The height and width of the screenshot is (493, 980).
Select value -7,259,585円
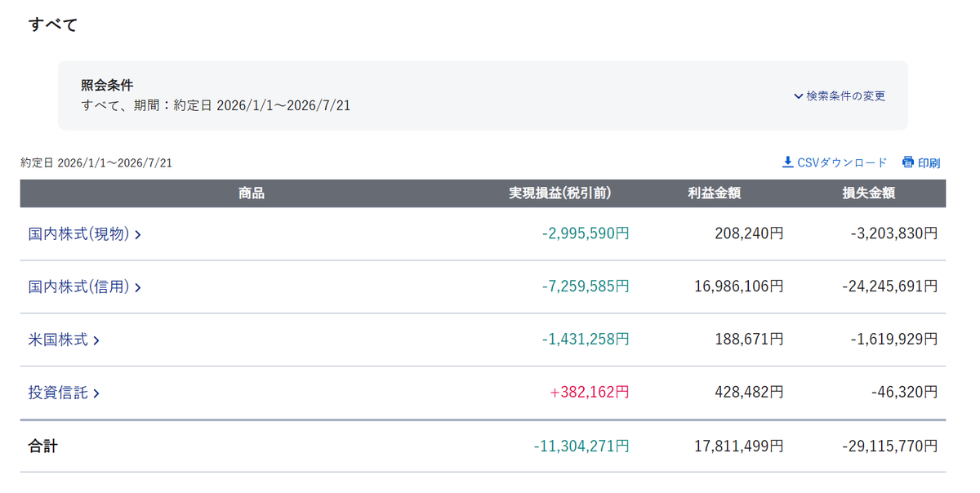tap(586, 286)
